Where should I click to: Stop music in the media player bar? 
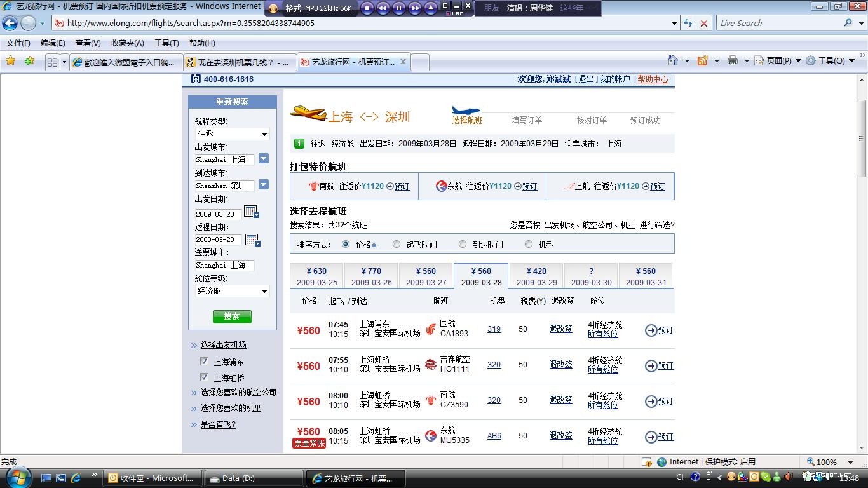(x=367, y=8)
